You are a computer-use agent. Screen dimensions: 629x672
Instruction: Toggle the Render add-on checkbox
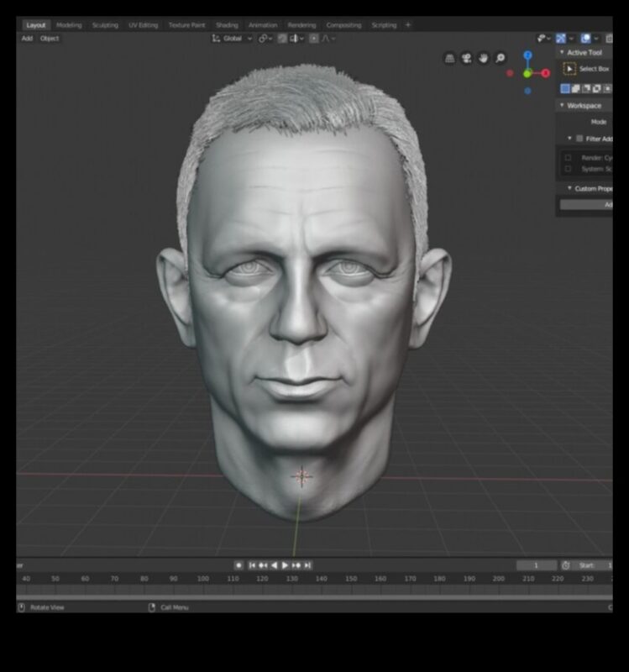(x=569, y=157)
